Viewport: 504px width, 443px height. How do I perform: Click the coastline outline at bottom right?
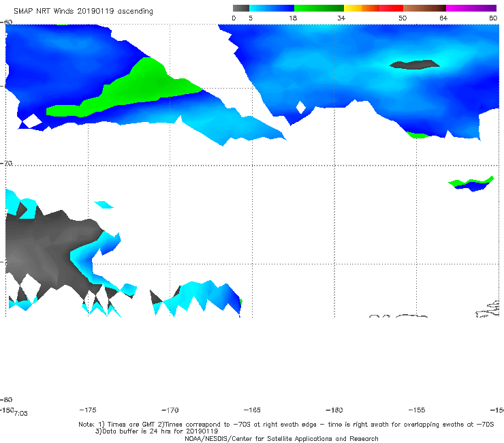[x=488, y=309]
